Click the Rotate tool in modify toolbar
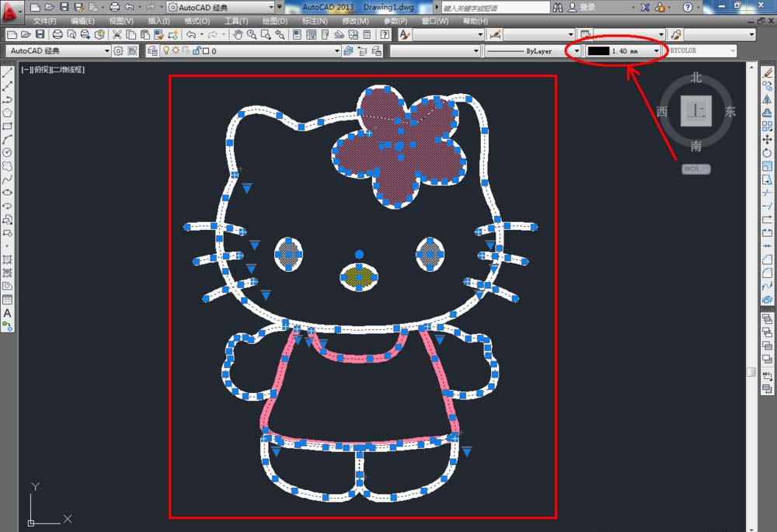 pyautogui.click(x=768, y=153)
